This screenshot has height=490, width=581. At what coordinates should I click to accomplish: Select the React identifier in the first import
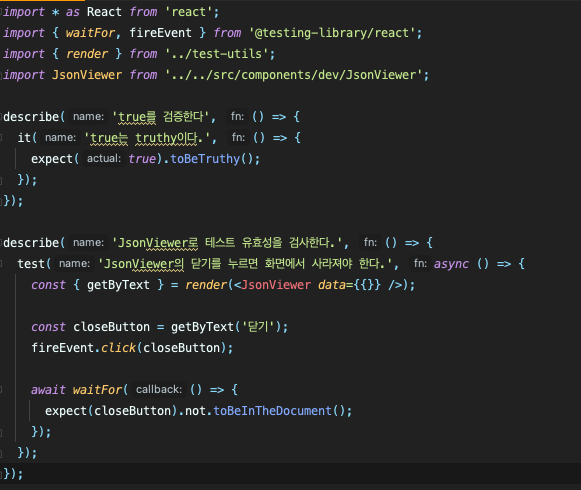[x=104, y=12]
